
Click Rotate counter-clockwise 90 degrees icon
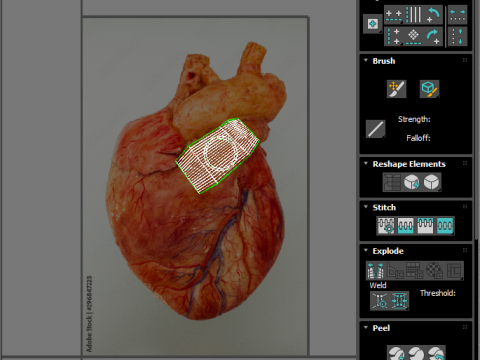(433, 15)
